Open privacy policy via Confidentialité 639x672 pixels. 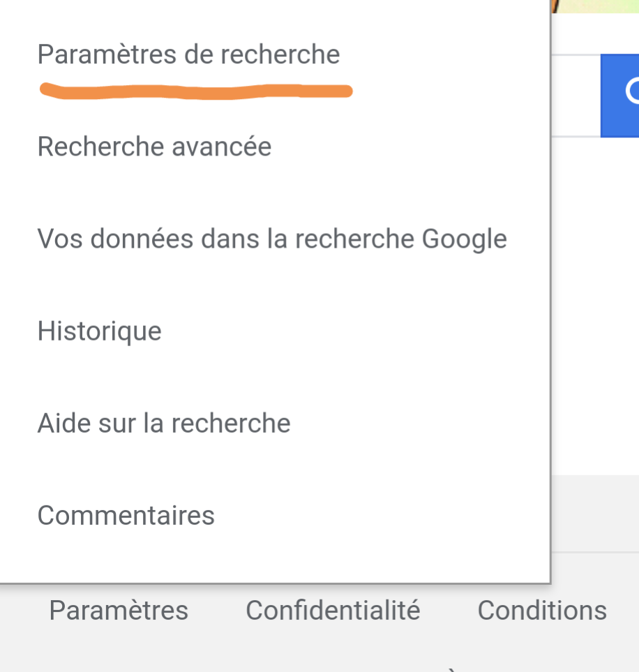(333, 611)
